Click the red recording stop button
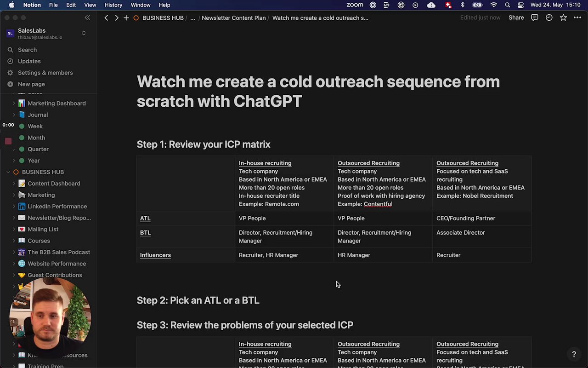Image resolution: width=588 pixels, height=368 pixels. click(x=8, y=141)
